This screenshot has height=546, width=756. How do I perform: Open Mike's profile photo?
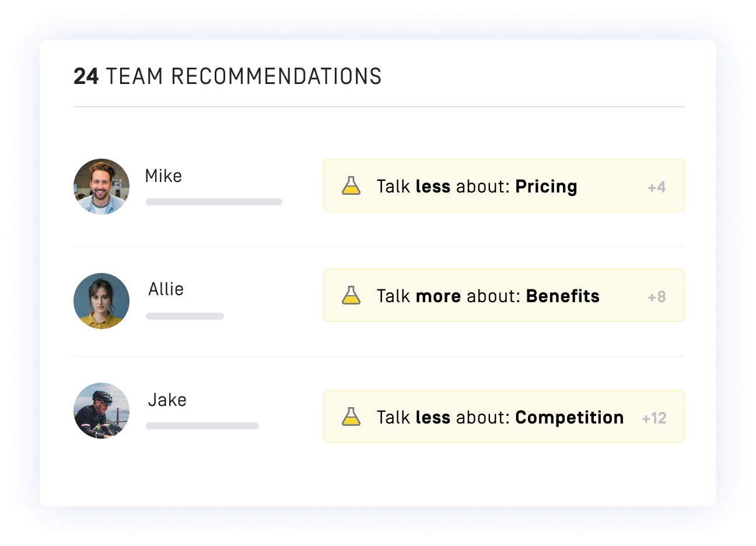coord(101,187)
